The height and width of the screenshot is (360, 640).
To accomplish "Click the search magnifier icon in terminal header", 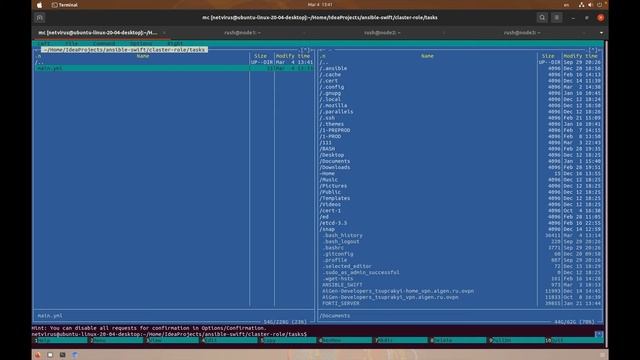I will point(542,18).
